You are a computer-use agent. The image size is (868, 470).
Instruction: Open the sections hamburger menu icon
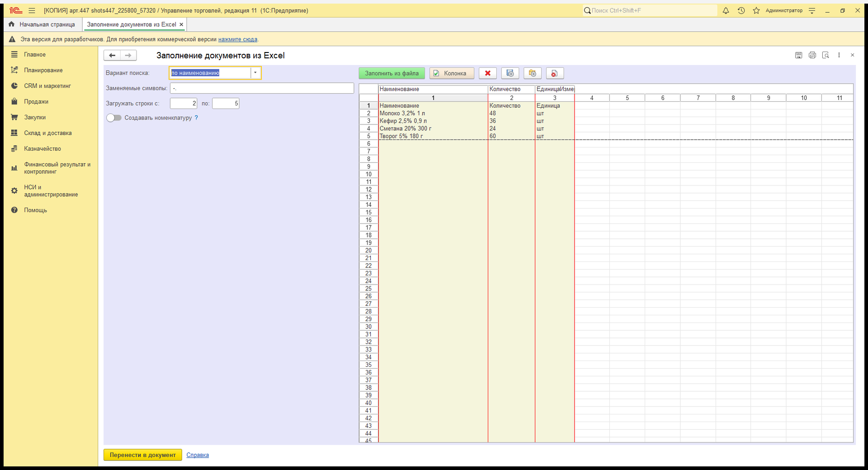(x=32, y=10)
